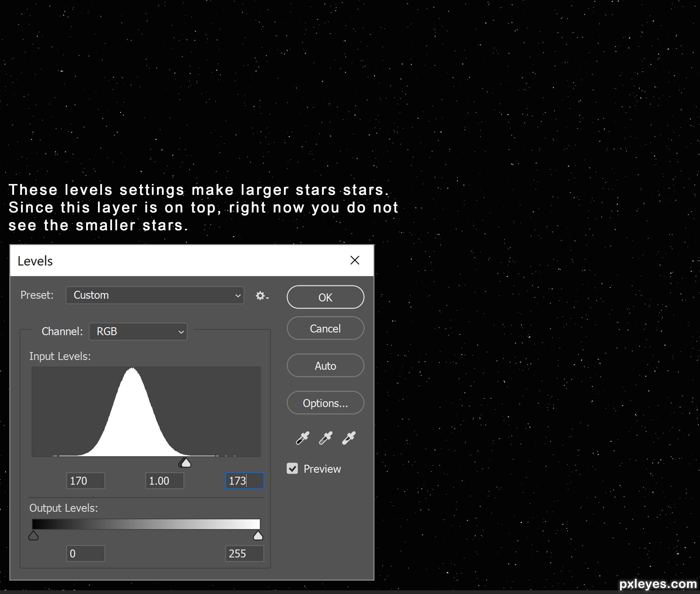This screenshot has height=594, width=700.
Task: Click the histogram display area
Action: pos(146,412)
